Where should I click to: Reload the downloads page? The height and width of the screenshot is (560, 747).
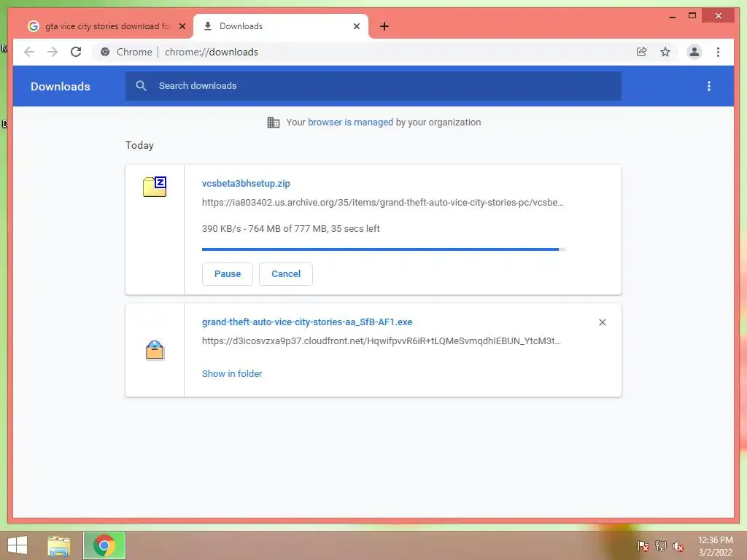point(76,52)
